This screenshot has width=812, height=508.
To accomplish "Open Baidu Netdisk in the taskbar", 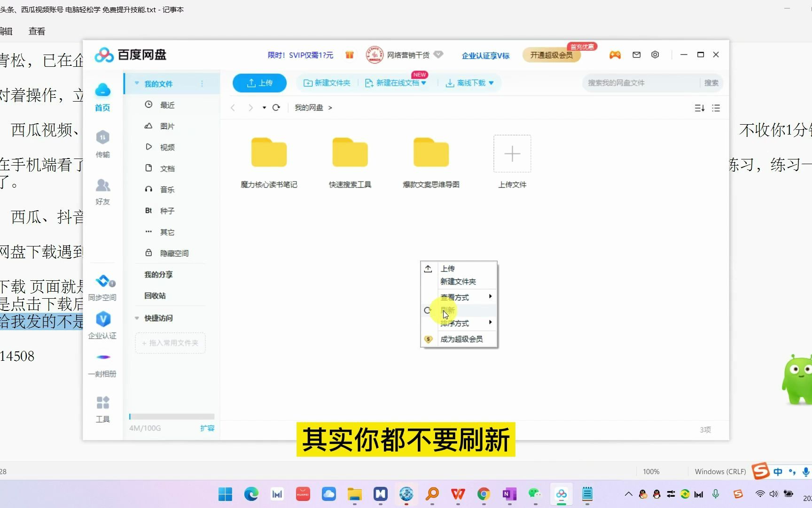I will click(x=561, y=494).
